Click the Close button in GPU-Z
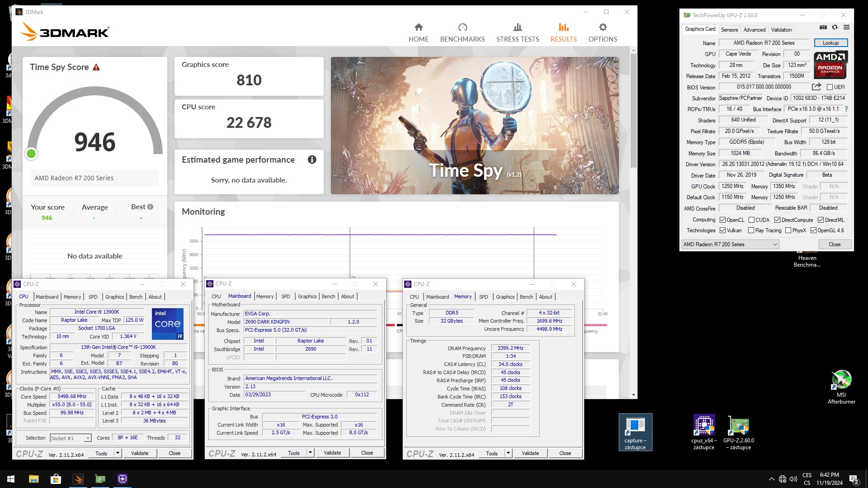 (x=835, y=244)
